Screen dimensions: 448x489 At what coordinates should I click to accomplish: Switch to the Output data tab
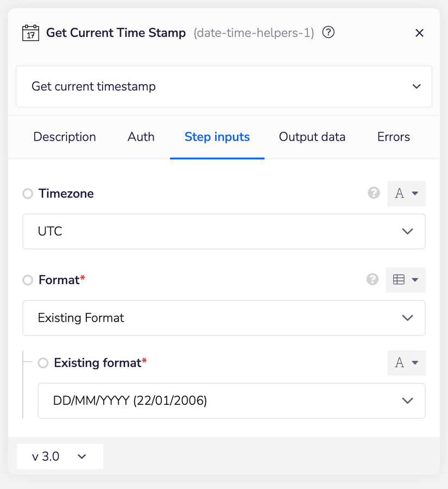click(312, 137)
